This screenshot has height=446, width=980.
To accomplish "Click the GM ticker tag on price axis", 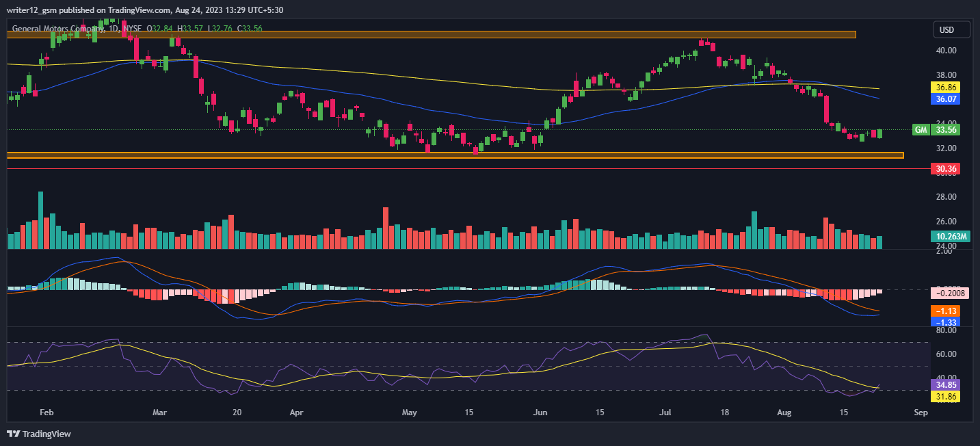I will [x=921, y=129].
